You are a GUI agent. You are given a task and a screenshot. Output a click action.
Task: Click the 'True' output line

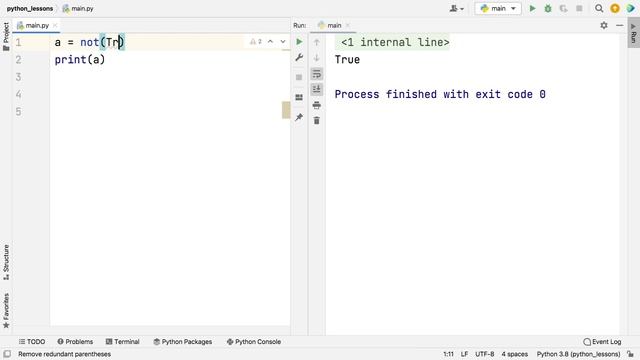[x=347, y=60]
